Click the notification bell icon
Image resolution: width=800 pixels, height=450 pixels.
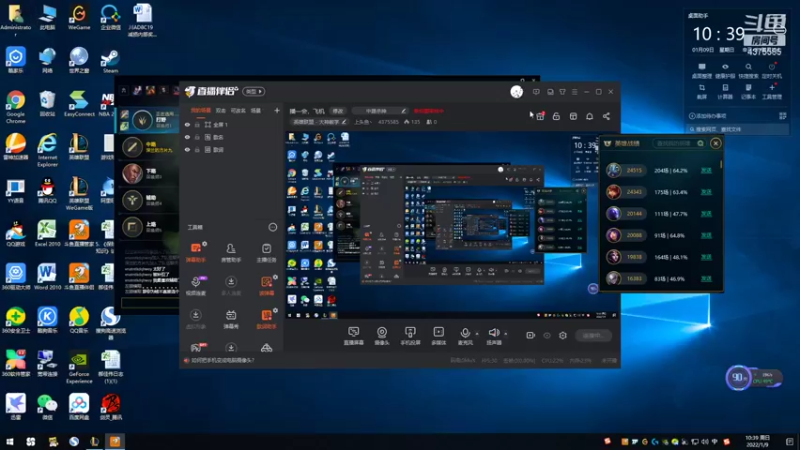(x=589, y=116)
